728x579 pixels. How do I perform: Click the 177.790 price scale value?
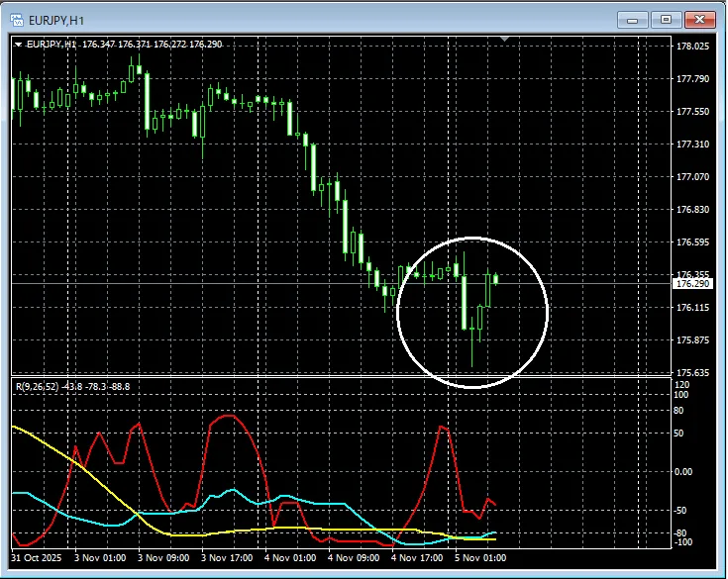pyautogui.click(x=692, y=79)
